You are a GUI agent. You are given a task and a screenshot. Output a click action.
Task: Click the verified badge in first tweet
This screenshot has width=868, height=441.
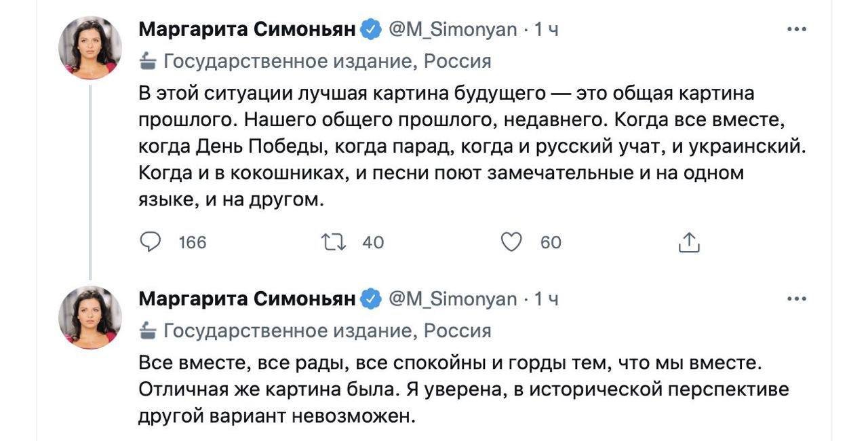[x=370, y=30]
